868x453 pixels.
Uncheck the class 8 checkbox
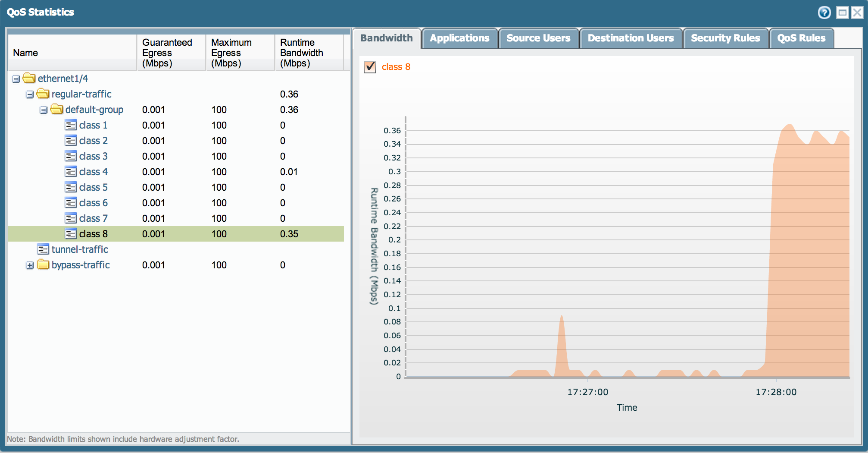[370, 67]
